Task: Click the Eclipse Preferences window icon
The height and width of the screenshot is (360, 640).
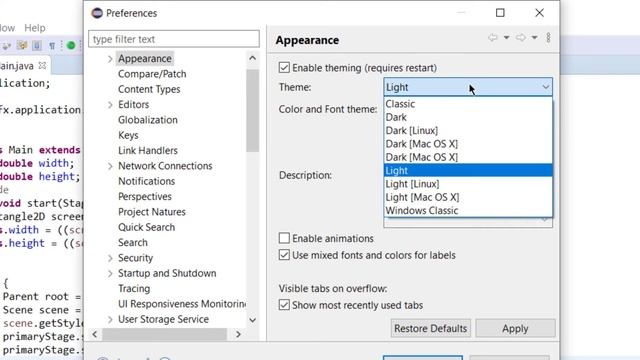Action: pyautogui.click(x=97, y=13)
